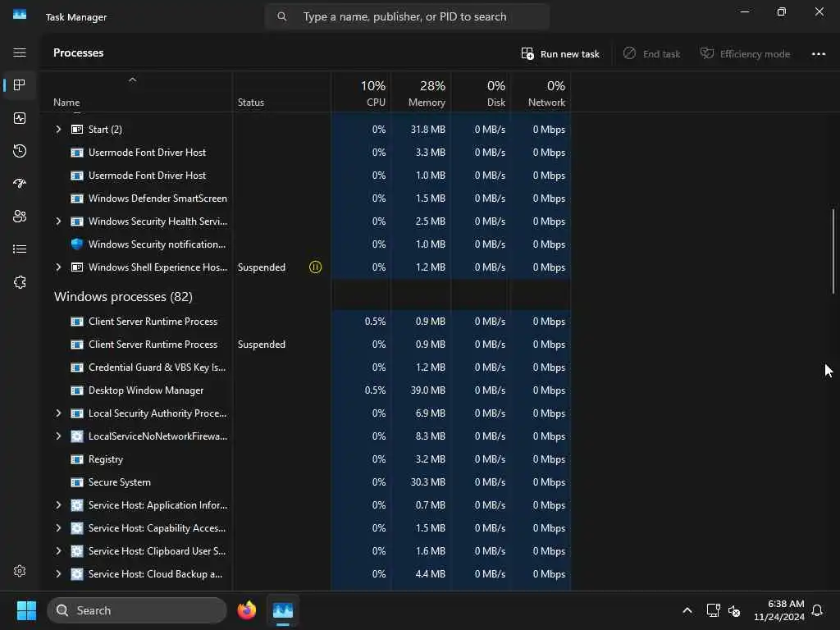Expand Local Security Authority Process
This screenshot has width=840, height=630.
coord(58,413)
